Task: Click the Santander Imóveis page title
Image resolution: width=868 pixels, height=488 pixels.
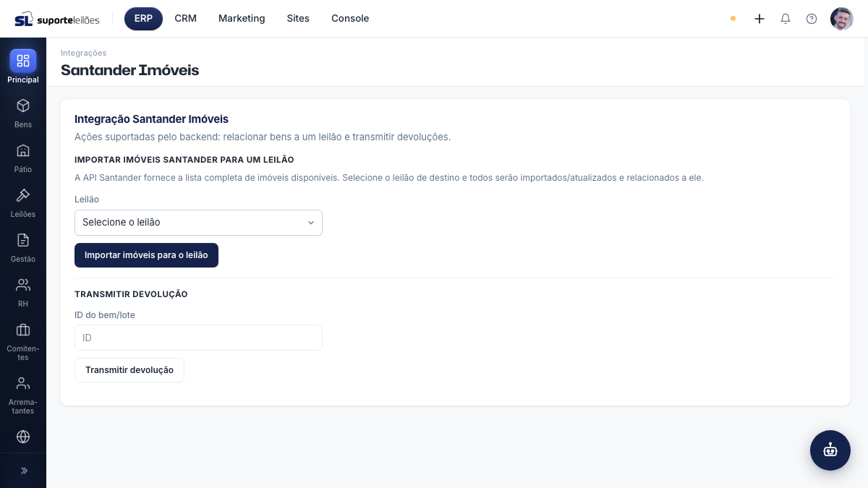Action: [130, 70]
